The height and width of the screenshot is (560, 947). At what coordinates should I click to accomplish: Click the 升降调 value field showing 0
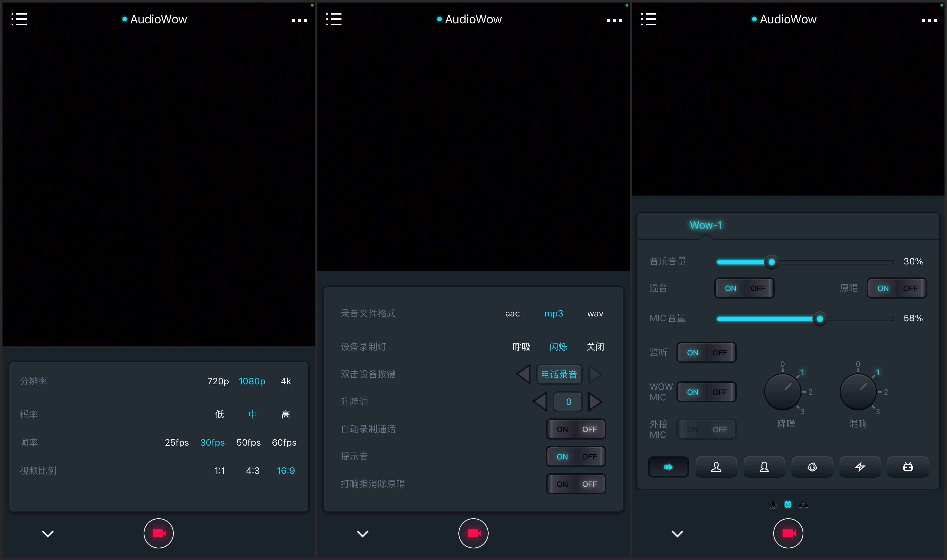coord(568,401)
